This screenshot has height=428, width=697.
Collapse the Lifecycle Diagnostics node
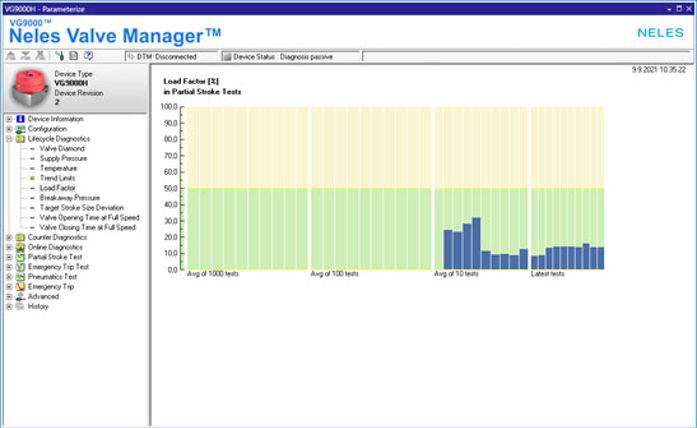click(9, 139)
